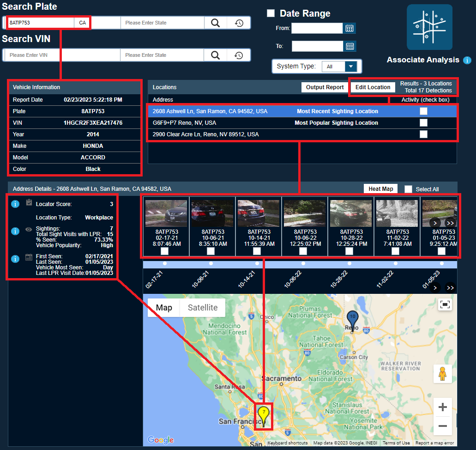
Task: Open the Search VIN history icon
Action: pos(239,55)
